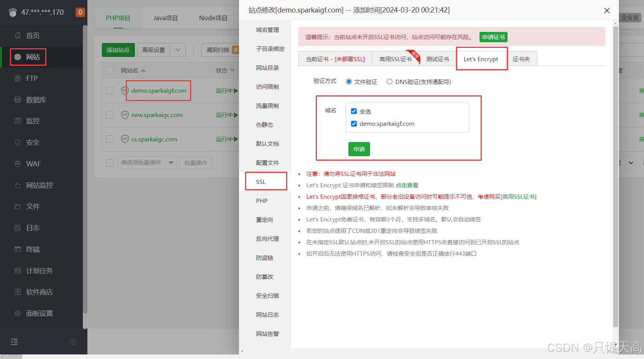Click the 漏洞扫描 button
Screen dimensions: 644x359
pyautogui.click(x=220, y=50)
